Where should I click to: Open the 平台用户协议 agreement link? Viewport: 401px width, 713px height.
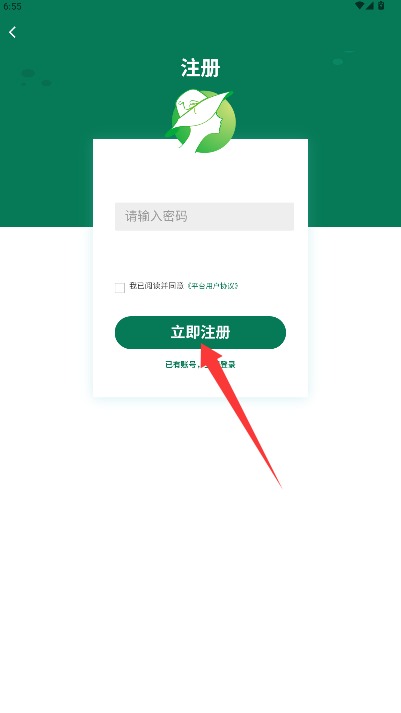coord(213,286)
